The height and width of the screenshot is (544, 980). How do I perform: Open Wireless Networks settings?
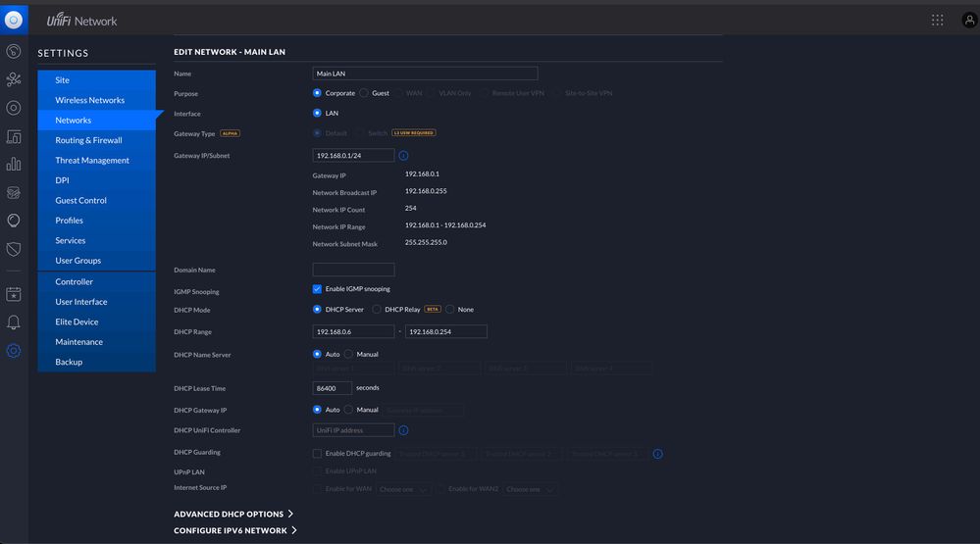pos(89,100)
